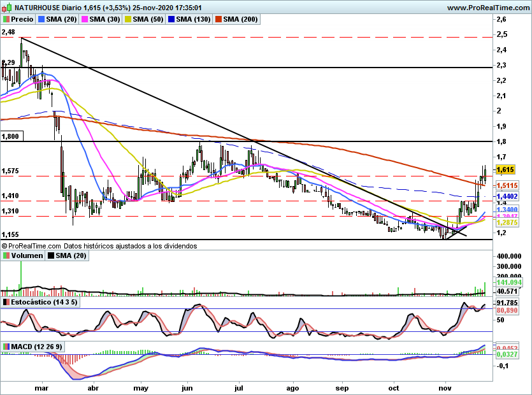532x395 pixels.
Task: Click the candlestick icon beside NATURHOUSE title
Action: pyautogui.click(x=7, y=7)
